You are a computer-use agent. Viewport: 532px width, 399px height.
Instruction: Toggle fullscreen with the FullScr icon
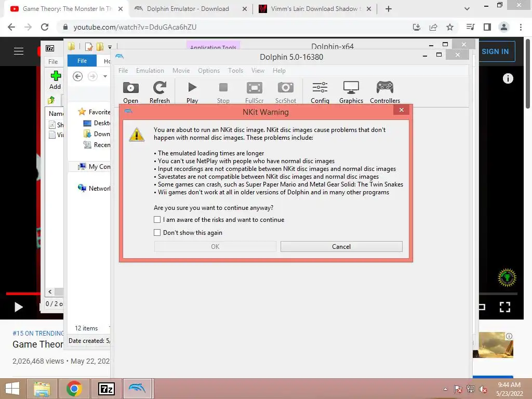tap(255, 92)
